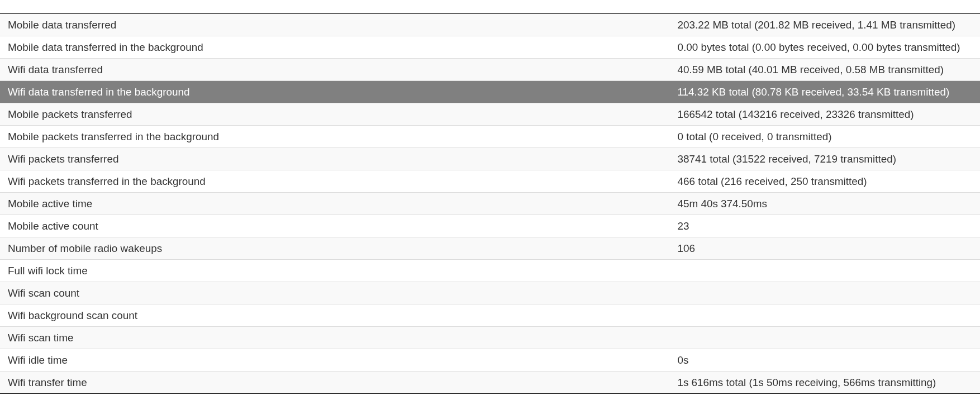Select Number of mobile radio wakeups row

pos(85,249)
